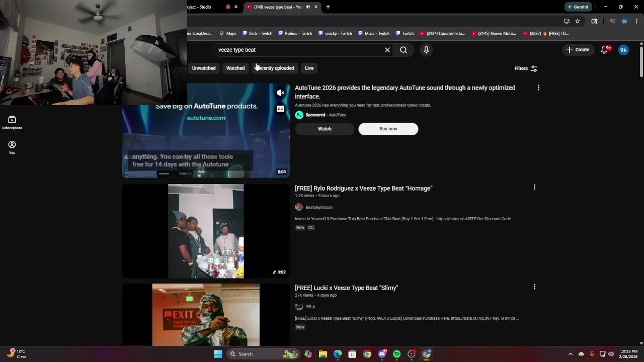Open Microsoft Edge from the taskbar
This screenshot has width=644, height=362.
pyautogui.click(x=338, y=354)
